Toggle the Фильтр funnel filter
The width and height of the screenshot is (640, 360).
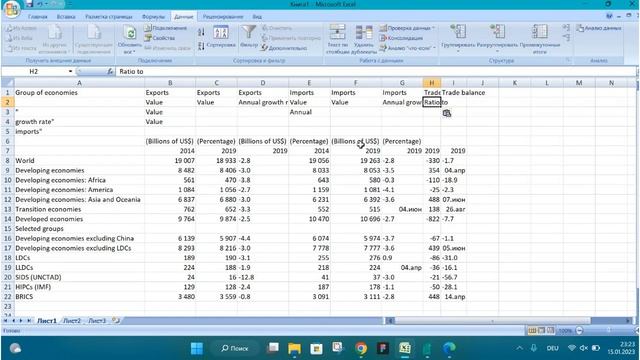pos(249,36)
